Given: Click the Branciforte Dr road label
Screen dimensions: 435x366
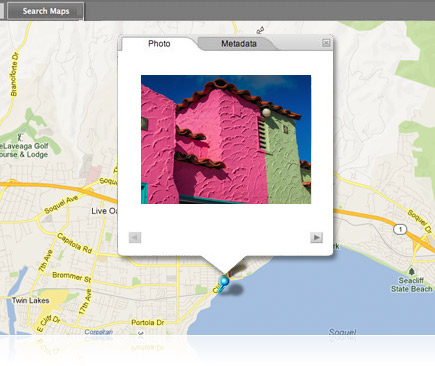Looking at the screenshot, I should tap(15, 74).
